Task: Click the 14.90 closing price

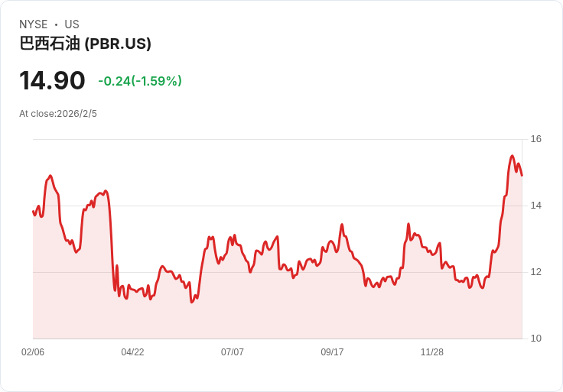Action: [52, 81]
